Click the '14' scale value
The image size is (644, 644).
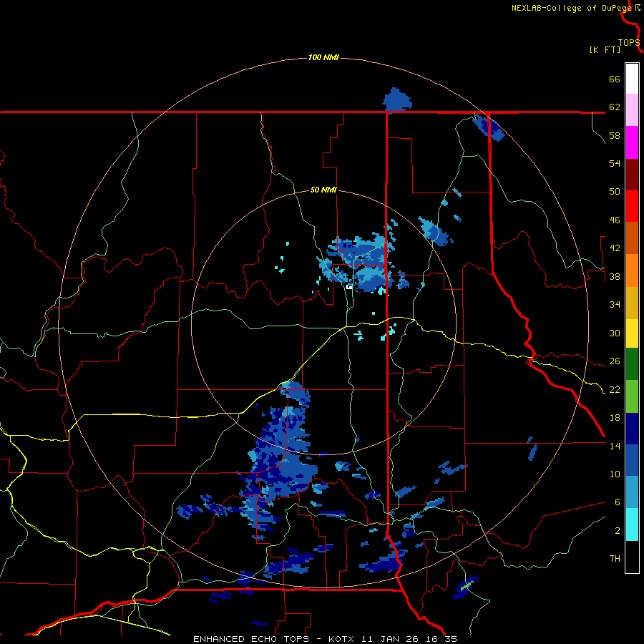tap(615, 446)
